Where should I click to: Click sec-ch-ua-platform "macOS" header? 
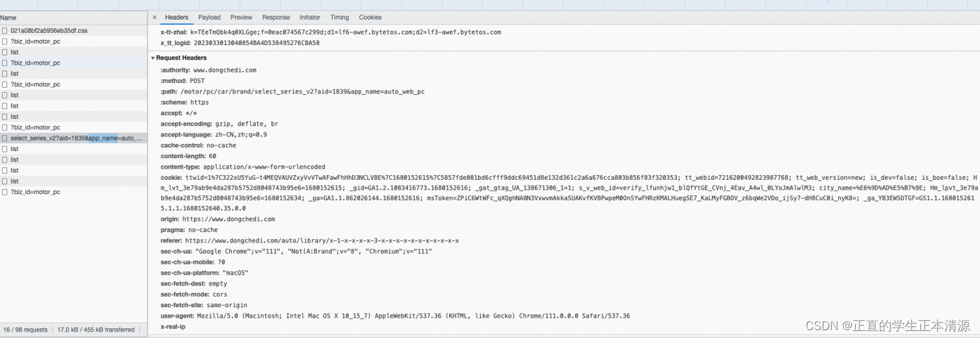tap(204, 273)
